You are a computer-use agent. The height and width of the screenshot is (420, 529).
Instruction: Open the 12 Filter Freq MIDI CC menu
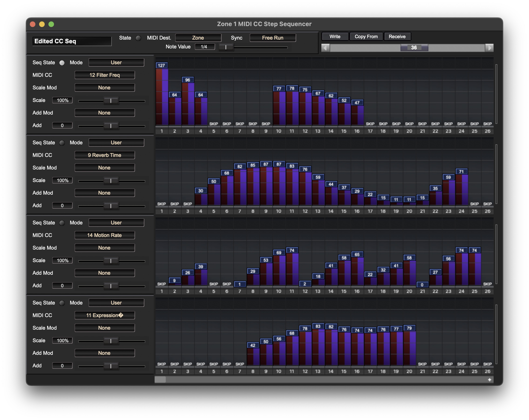105,75
